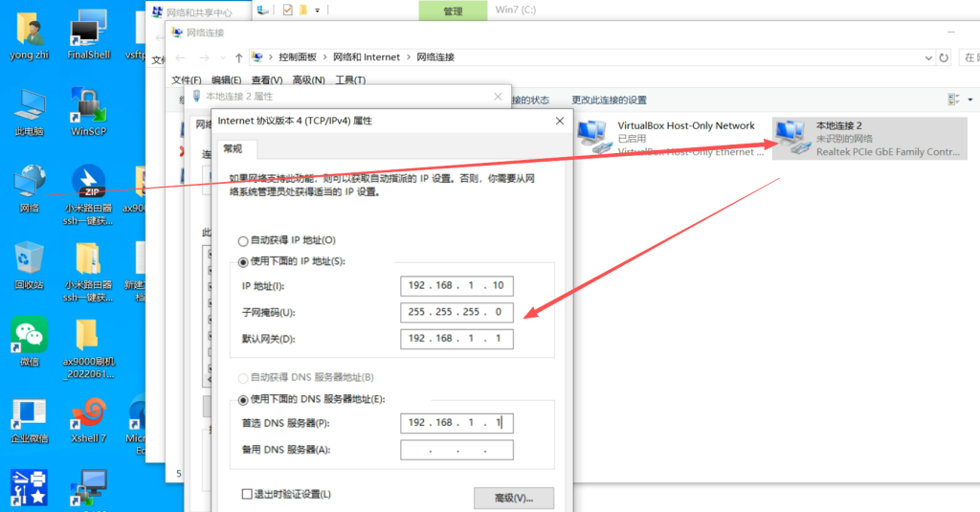Expand the breadcrumb chevron after 网络和 Internet
Screen dimensions: 980x512
pos(409,56)
